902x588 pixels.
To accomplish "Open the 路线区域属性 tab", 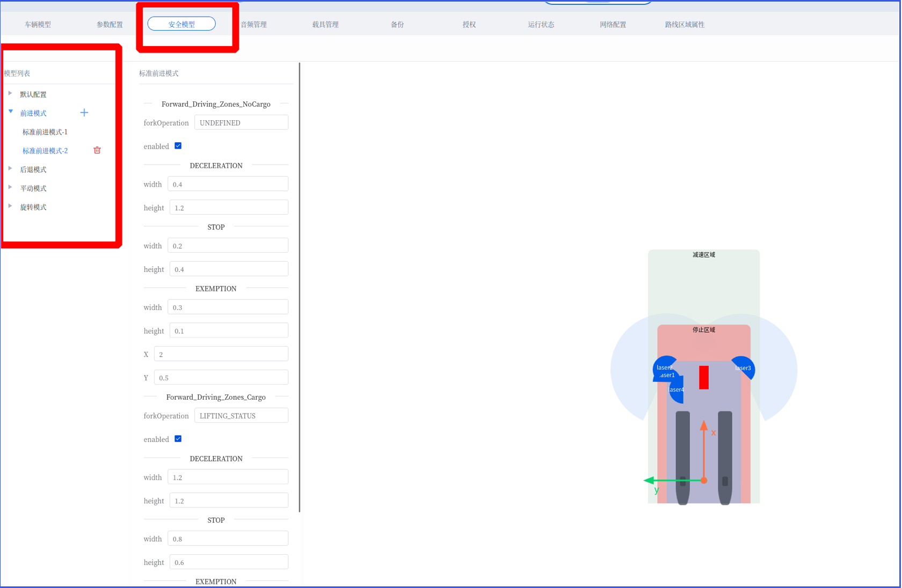I will tap(685, 24).
